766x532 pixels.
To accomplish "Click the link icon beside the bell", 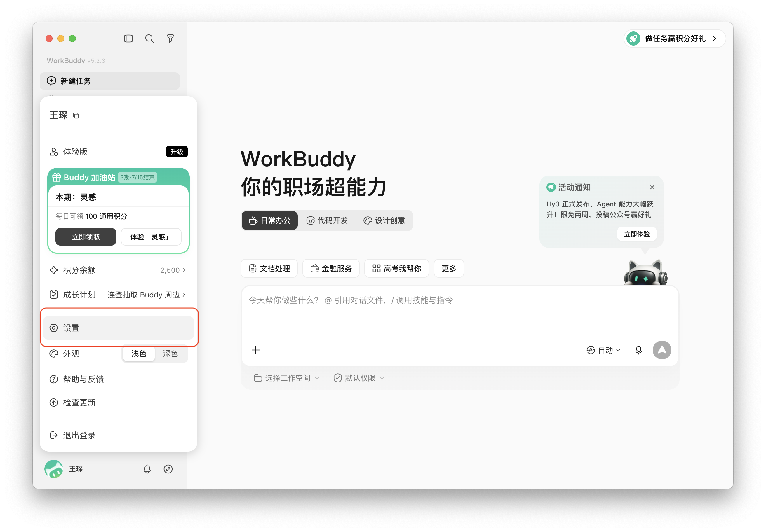I will coord(168,469).
